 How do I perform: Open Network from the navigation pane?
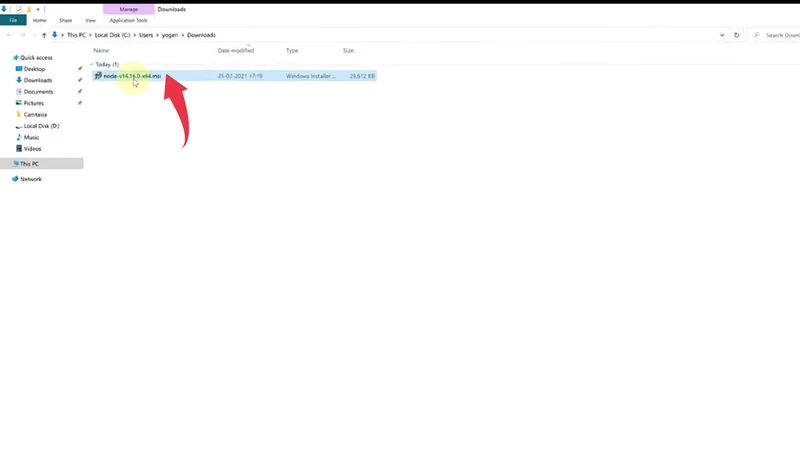tap(30, 179)
